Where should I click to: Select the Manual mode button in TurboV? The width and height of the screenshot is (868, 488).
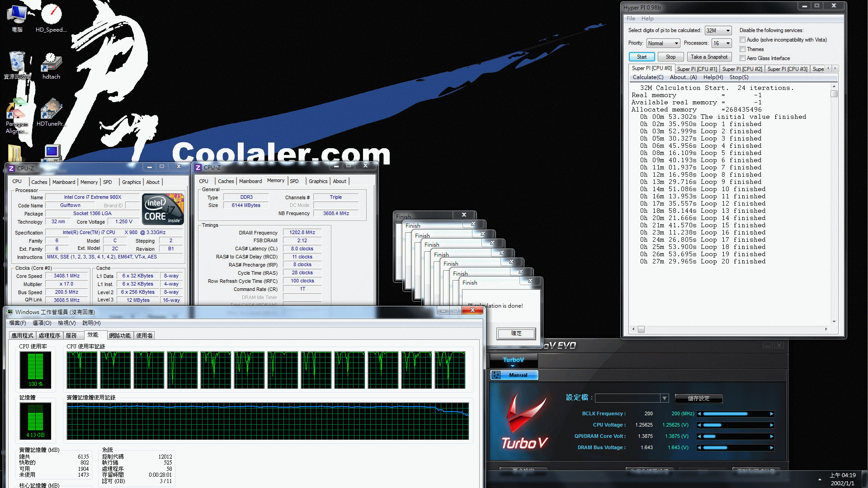point(514,375)
